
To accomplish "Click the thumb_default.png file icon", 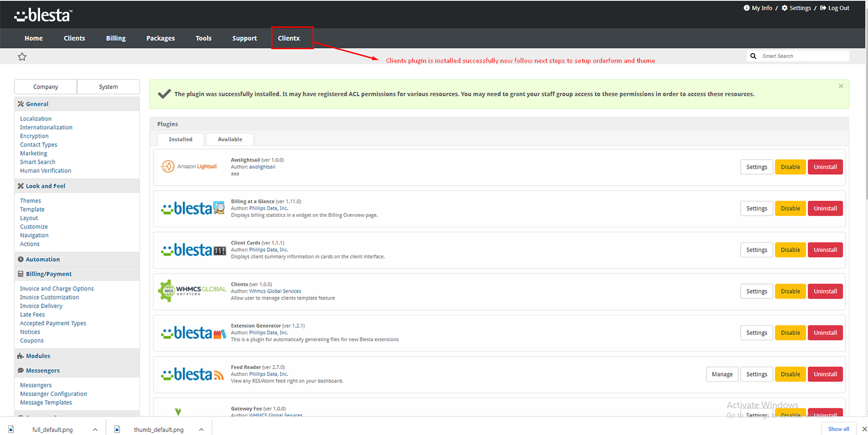I will click(117, 429).
